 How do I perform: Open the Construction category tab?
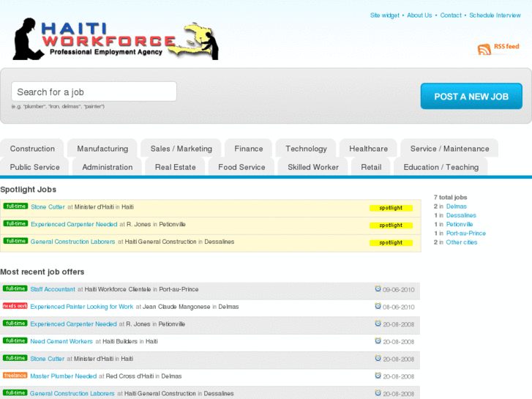click(x=32, y=149)
